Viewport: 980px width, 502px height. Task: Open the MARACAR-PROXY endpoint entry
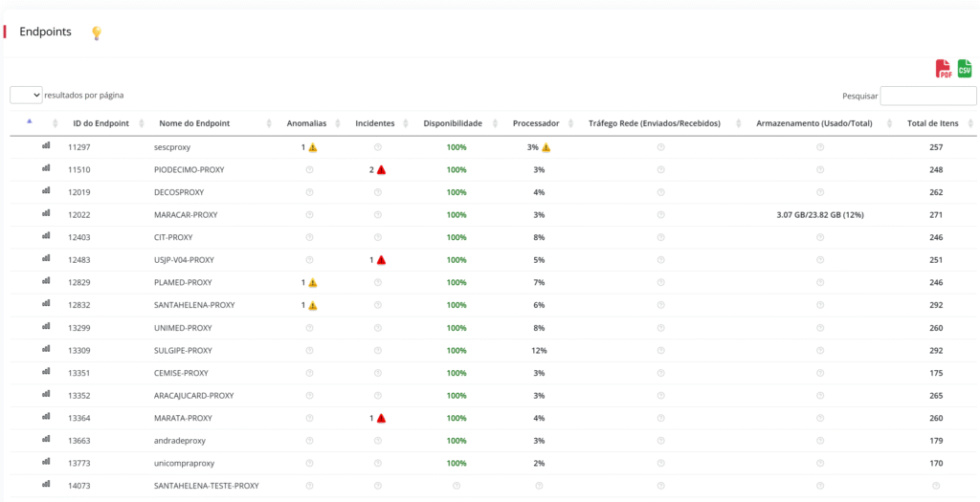[186, 215]
